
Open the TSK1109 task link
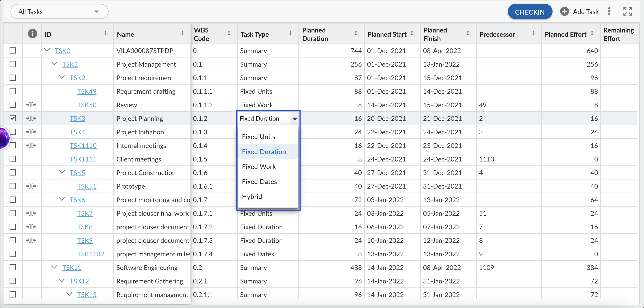click(90, 254)
